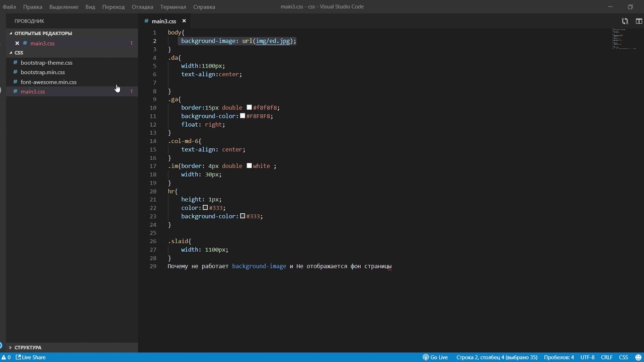Click the text 'float: right;'
The width and height of the screenshot is (644, 362).
pos(203,125)
